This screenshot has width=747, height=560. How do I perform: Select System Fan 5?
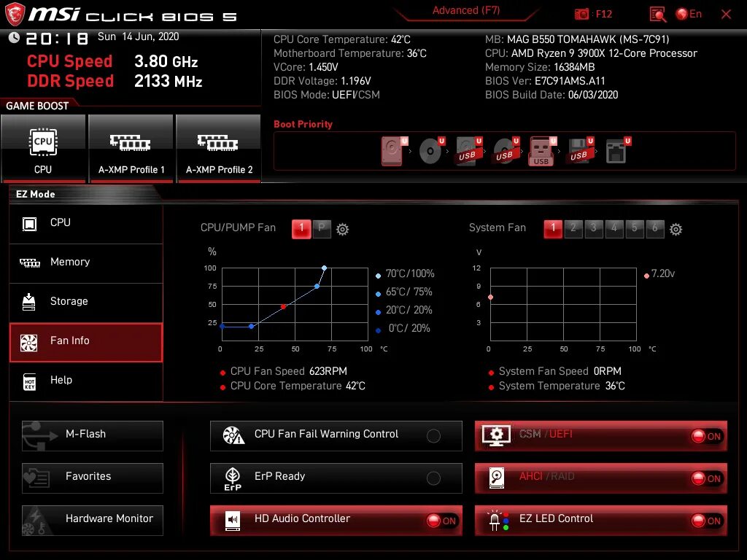pos(635,228)
